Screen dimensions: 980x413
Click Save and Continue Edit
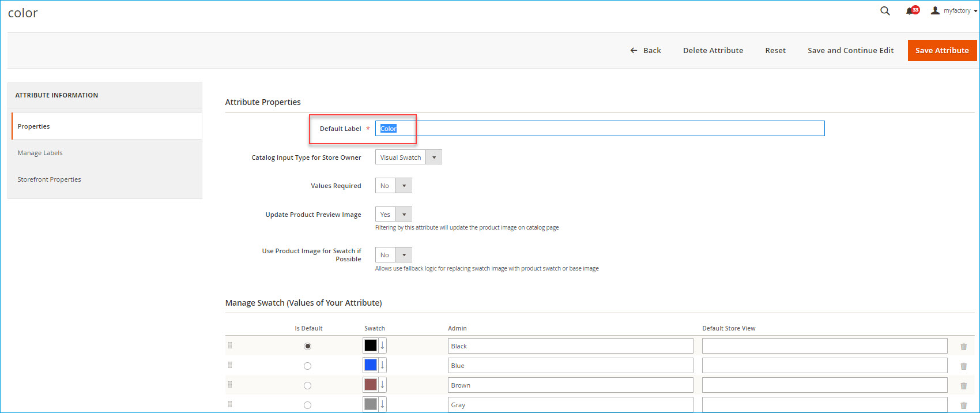(x=850, y=51)
